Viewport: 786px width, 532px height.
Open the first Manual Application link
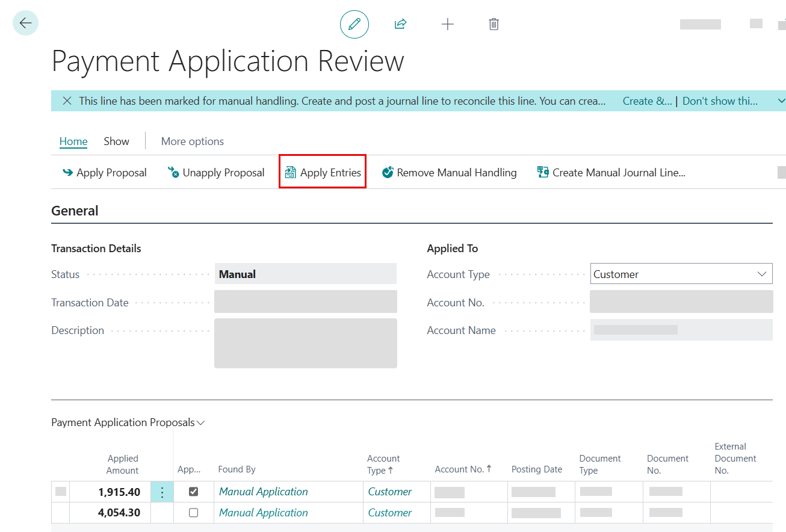[x=263, y=491]
